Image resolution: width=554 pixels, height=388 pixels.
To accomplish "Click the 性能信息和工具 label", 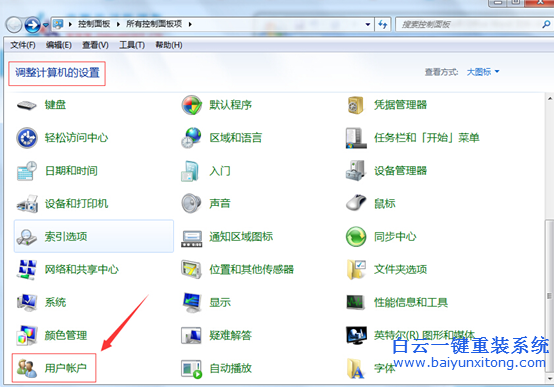I will pos(411,302).
